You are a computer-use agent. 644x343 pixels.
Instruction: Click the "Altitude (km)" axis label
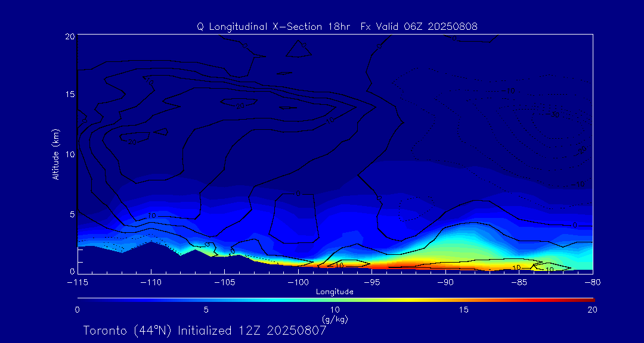coord(56,154)
